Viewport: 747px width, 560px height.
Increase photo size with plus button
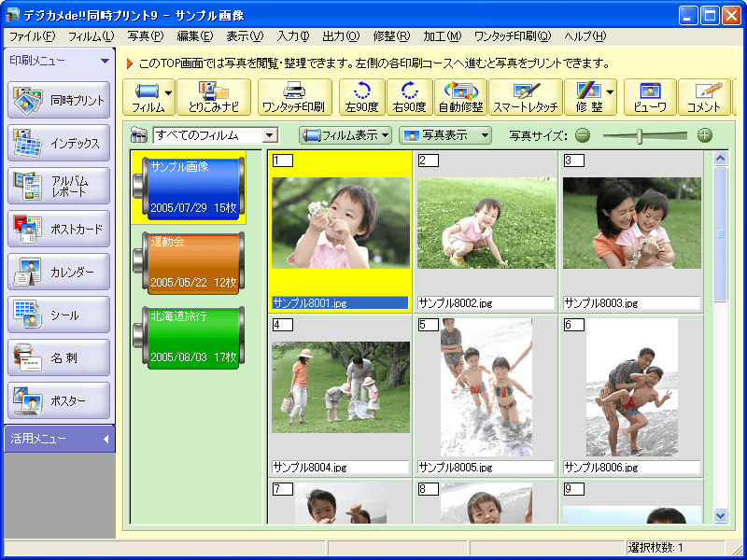pyautogui.click(x=704, y=135)
